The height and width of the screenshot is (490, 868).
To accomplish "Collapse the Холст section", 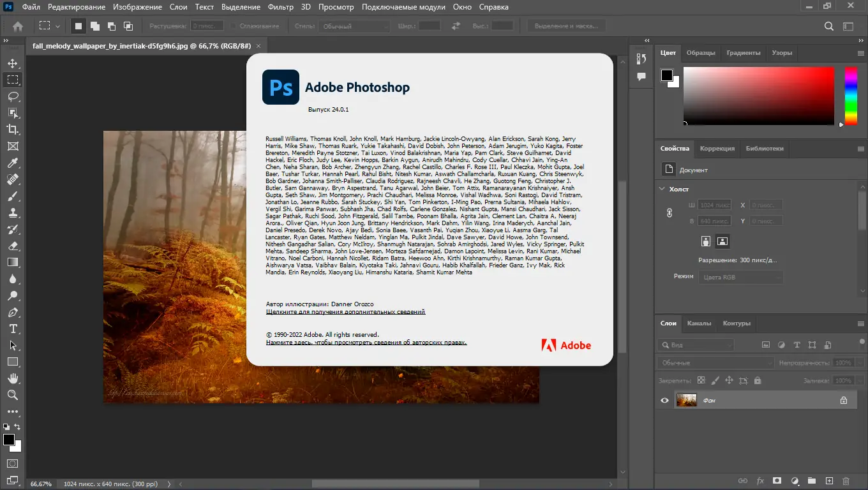I will (661, 189).
